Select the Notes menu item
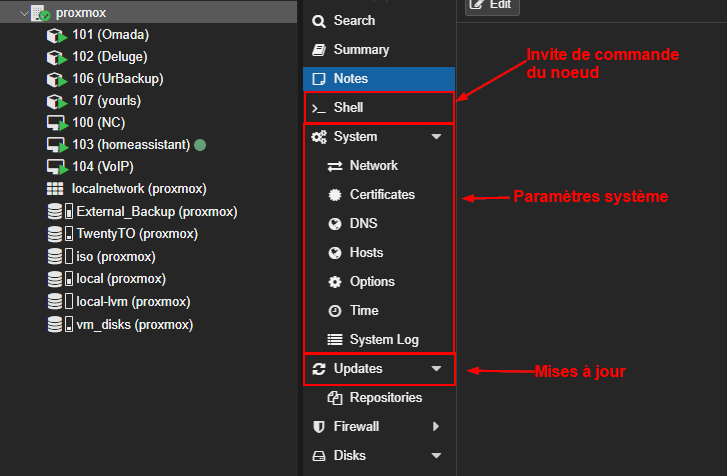727x476 pixels. point(350,79)
